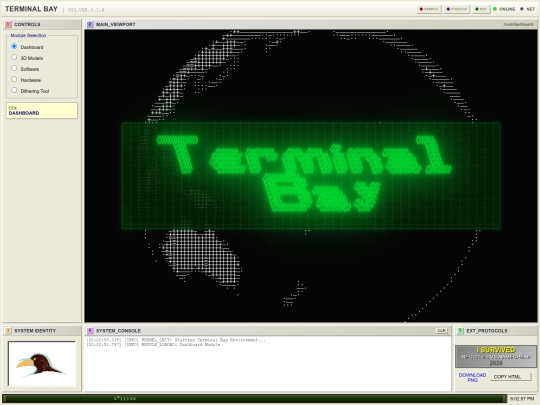Choose the Hardware module radio
The height and width of the screenshot is (405, 540).
(14, 80)
